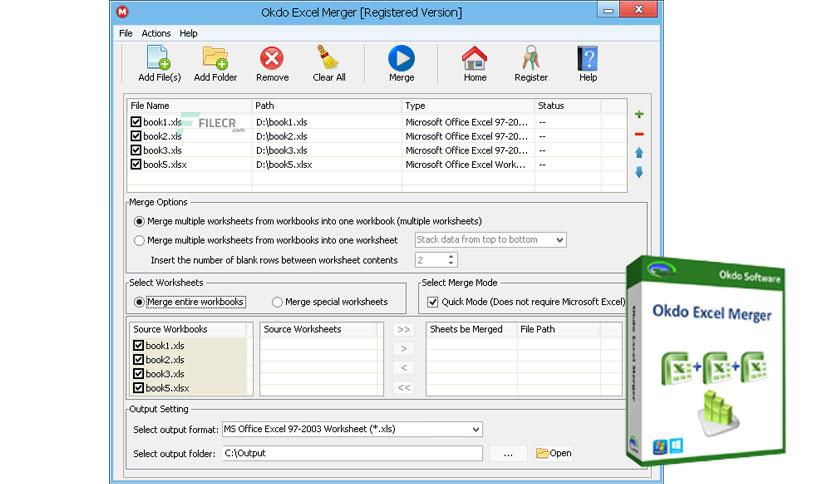Click the Register keys icon
This screenshot has height=484, width=836.
click(x=530, y=58)
